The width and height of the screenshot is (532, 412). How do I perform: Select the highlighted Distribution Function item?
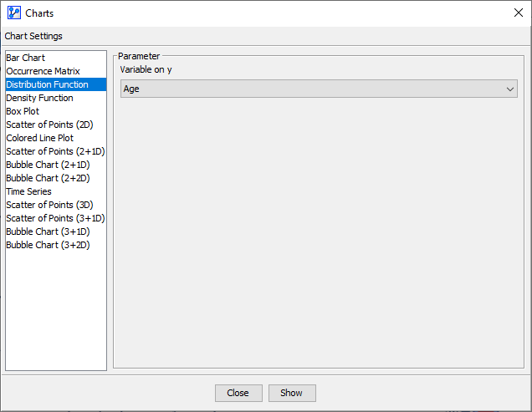tap(47, 84)
